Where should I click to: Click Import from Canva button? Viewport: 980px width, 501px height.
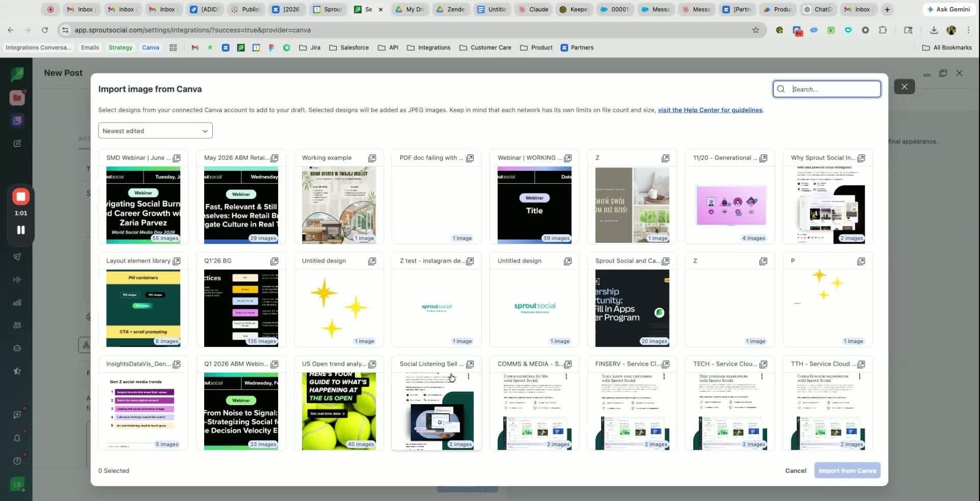tap(847, 470)
